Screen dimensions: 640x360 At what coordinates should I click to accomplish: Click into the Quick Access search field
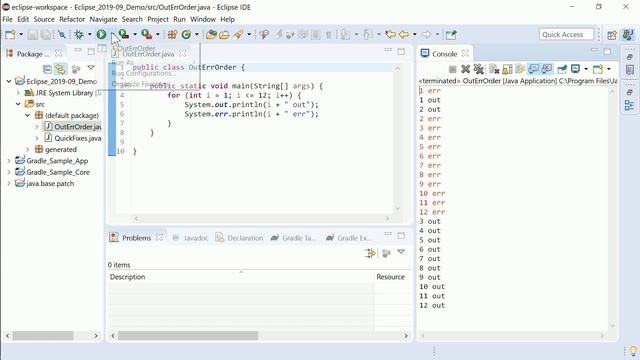tap(566, 34)
